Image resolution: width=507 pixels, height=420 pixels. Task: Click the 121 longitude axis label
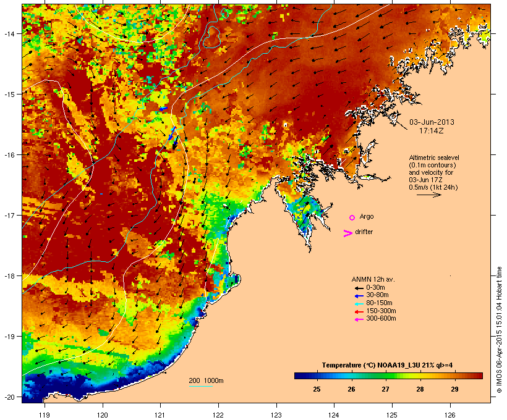click(x=160, y=415)
